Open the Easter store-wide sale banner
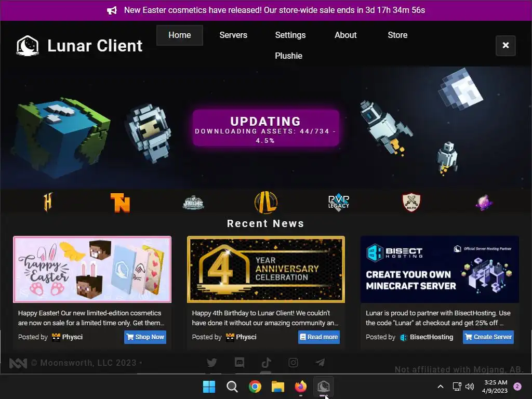 coord(266,10)
